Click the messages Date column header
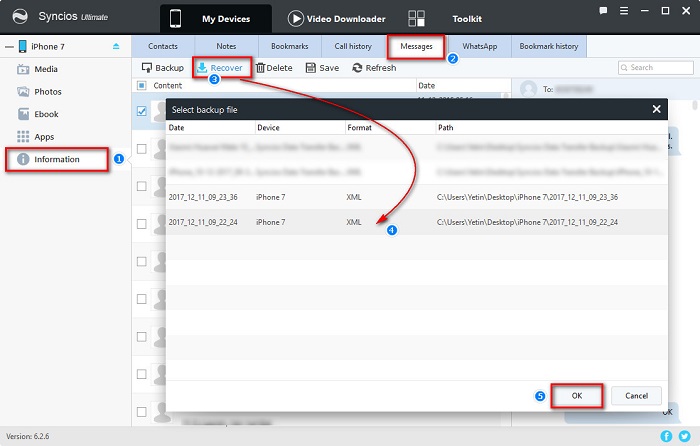 pos(463,85)
